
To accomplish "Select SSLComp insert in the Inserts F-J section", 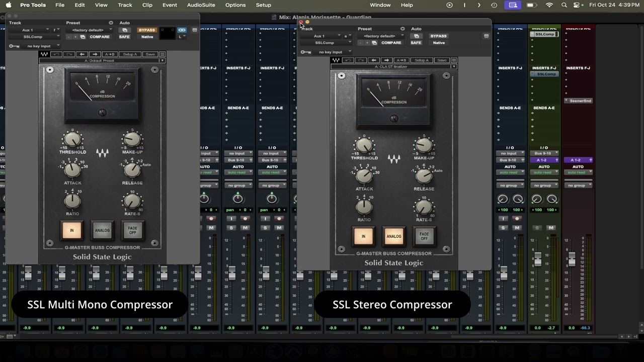I will tap(544, 74).
